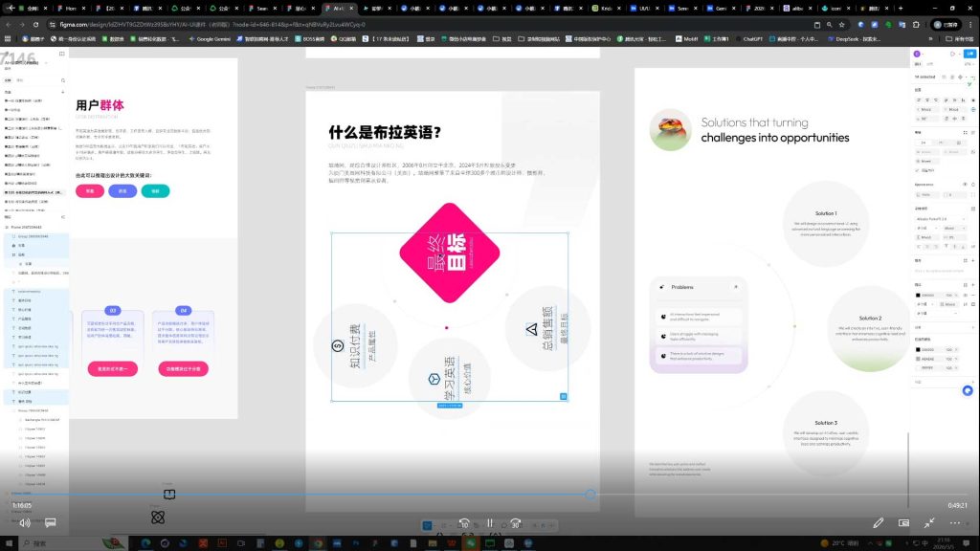Click the blue Share button in Figma
Viewport: 980px width, 551px height.
click(x=970, y=54)
